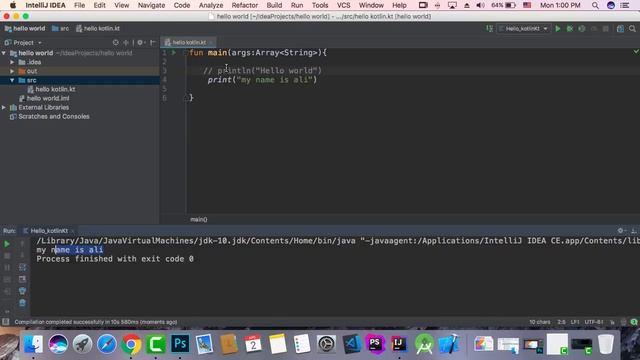Open Spotlight search in the macOS menu bar
The height and width of the screenshot is (360, 640).
click(x=595, y=5)
